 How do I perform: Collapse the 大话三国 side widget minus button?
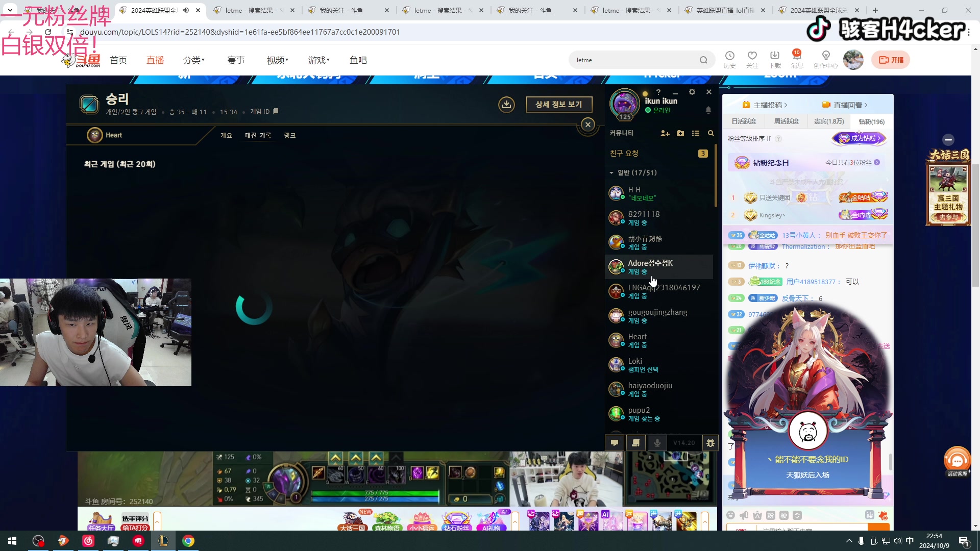click(x=948, y=140)
